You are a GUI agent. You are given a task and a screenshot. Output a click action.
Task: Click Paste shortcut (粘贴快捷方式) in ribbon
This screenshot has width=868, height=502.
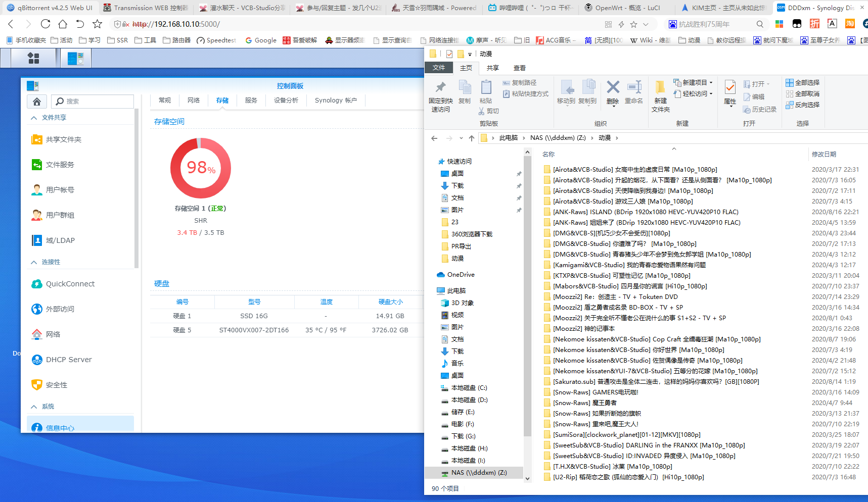coord(526,94)
